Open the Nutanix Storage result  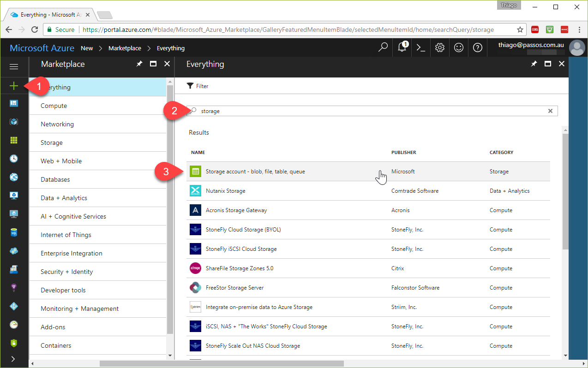368,191
